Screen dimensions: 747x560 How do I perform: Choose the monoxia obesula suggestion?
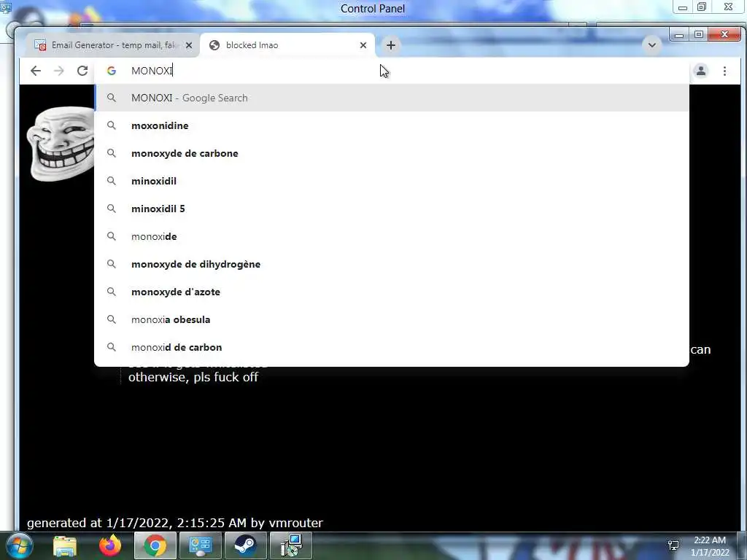392,319
